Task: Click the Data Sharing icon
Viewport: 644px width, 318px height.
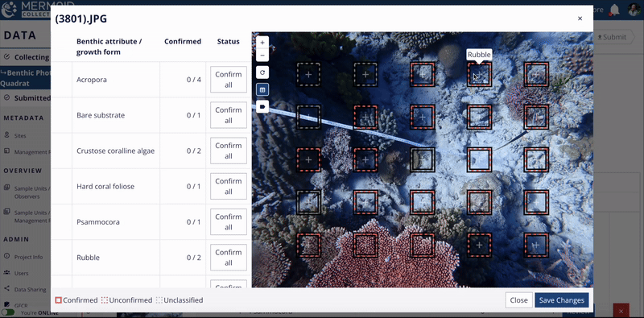Action: coord(6,289)
